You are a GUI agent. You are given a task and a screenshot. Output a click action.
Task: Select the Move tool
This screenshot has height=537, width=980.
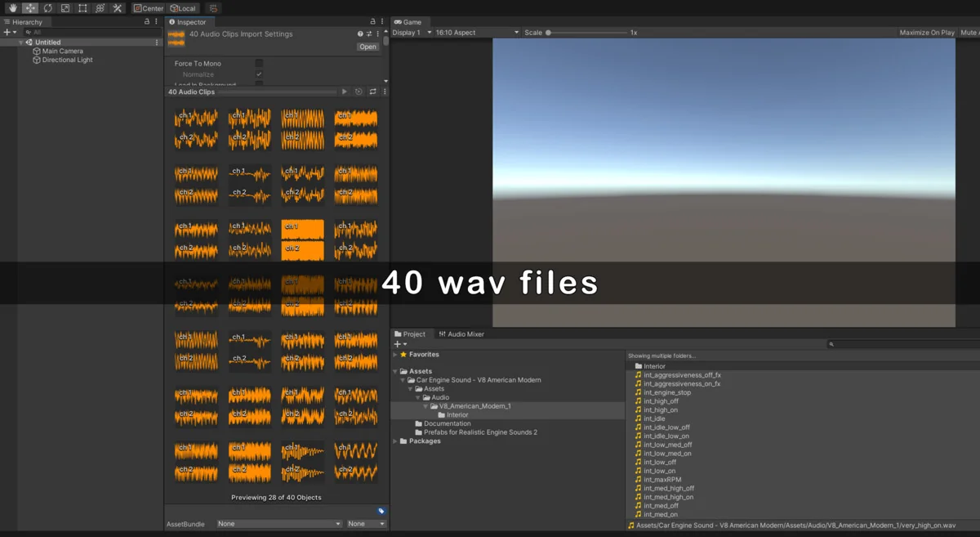tap(30, 8)
